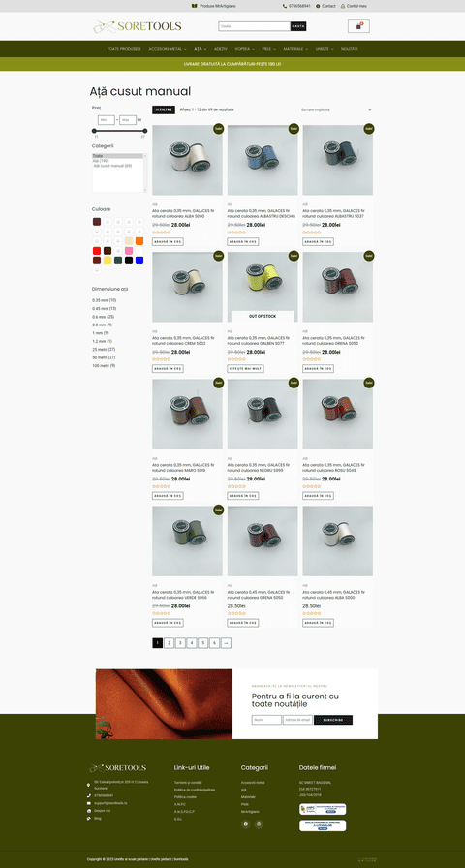Image resolution: width=465 pixels, height=868 pixels.
Task: Click the Subscribe newsletter button
Action: pyautogui.click(x=333, y=720)
